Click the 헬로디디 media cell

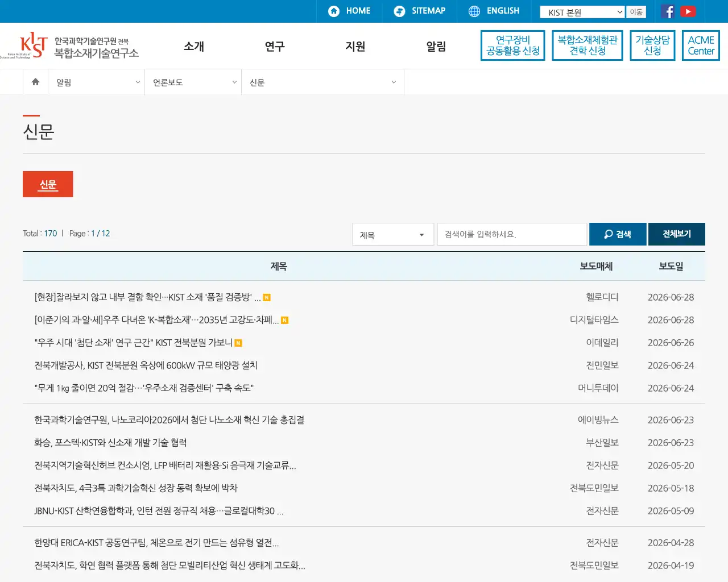coord(602,297)
